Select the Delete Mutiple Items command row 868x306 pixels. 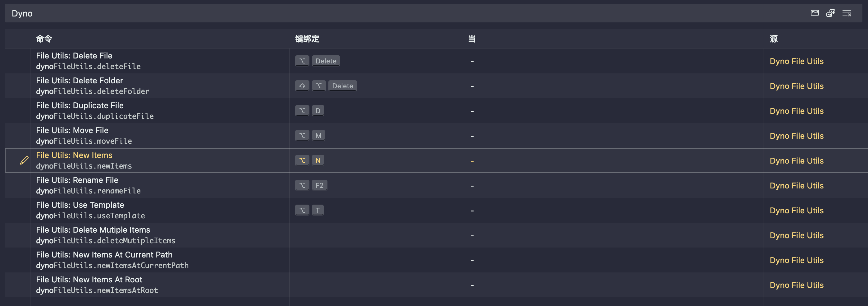[x=436, y=235]
